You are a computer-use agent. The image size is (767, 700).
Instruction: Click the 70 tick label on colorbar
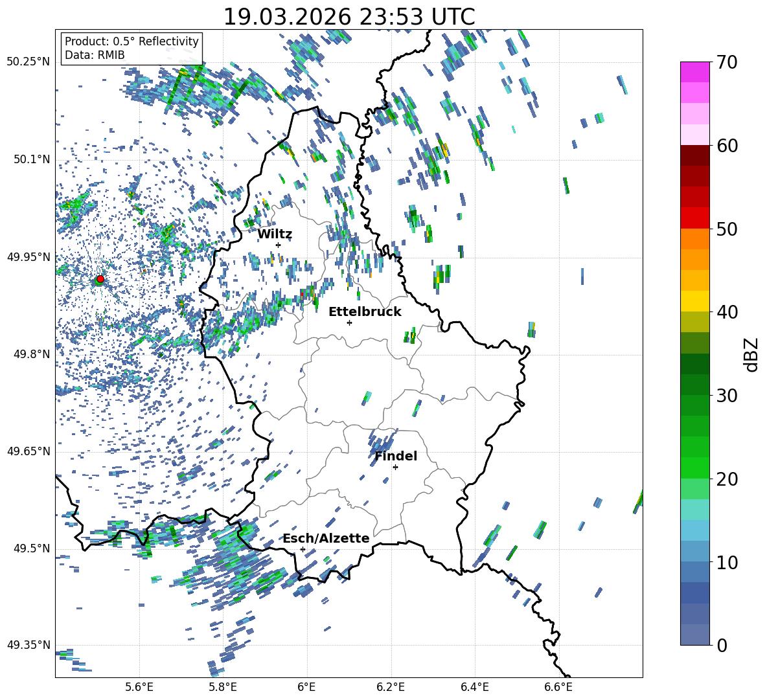728,63
